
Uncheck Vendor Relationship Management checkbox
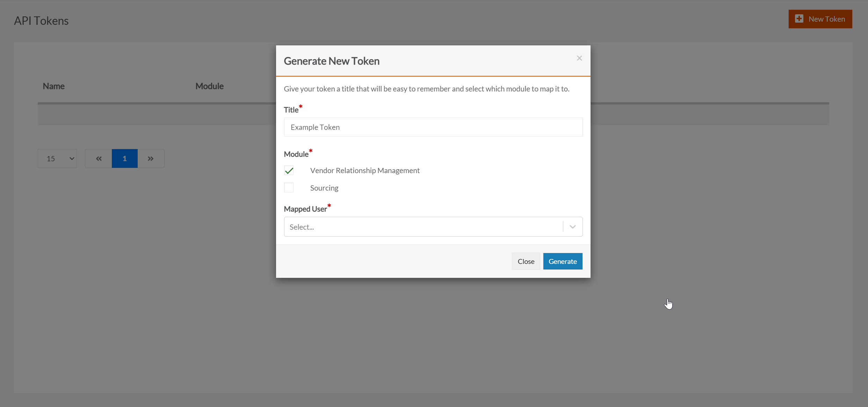coord(289,171)
